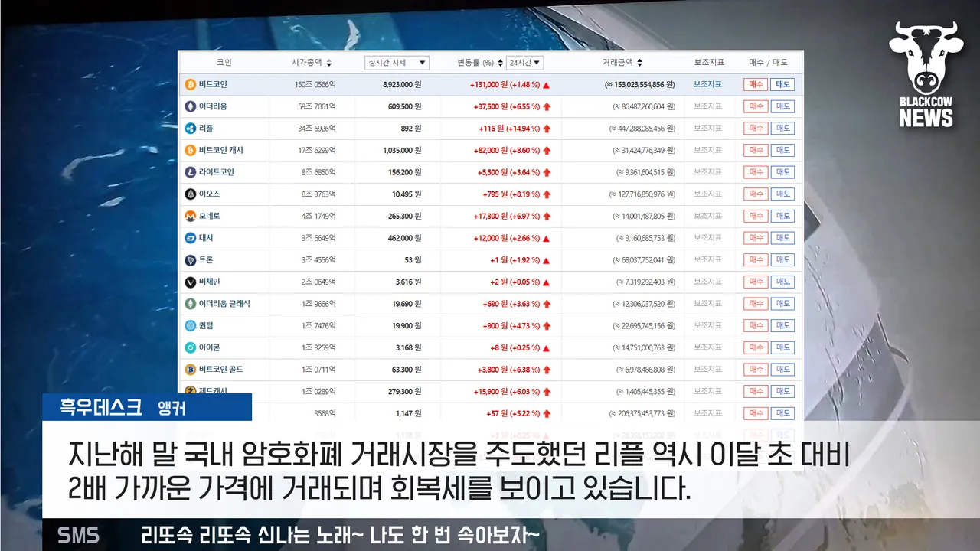The width and height of the screenshot is (980, 551).
Task: Open 보조지표 link for 이오스
Action: point(707,194)
